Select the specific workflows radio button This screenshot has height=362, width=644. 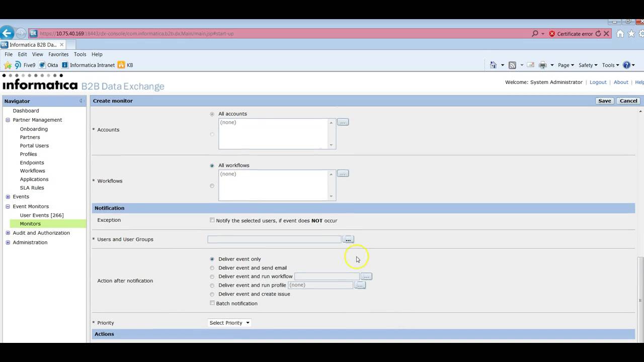(212, 186)
